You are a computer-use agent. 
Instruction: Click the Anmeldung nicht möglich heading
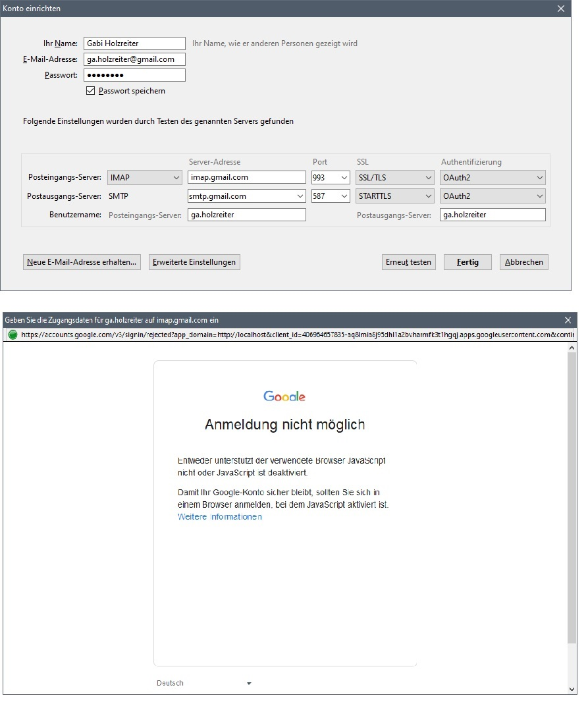click(285, 424)
